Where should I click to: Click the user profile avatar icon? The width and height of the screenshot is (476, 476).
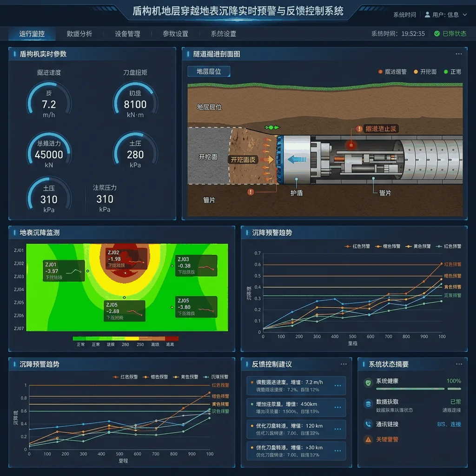[427, 14]
